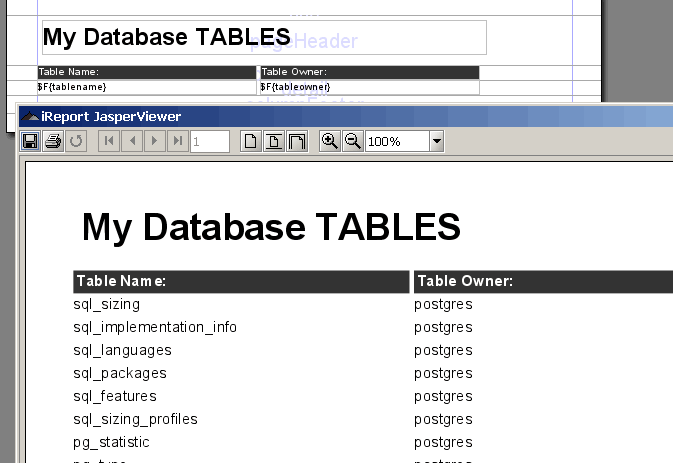The width and height of the screenshot is (673, 463).
Task: Go to first page in JasperViewer
Action: point(109,141)
